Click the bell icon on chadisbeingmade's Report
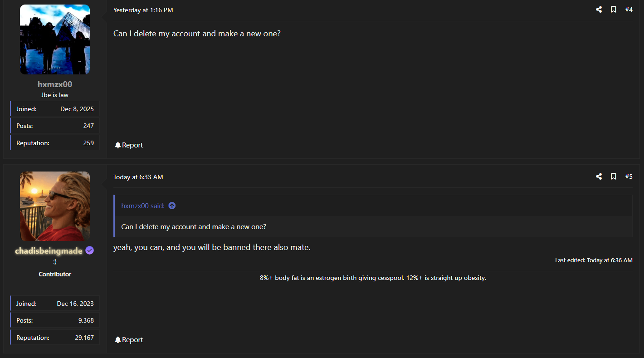644x358 pixels. coord(118,340)
